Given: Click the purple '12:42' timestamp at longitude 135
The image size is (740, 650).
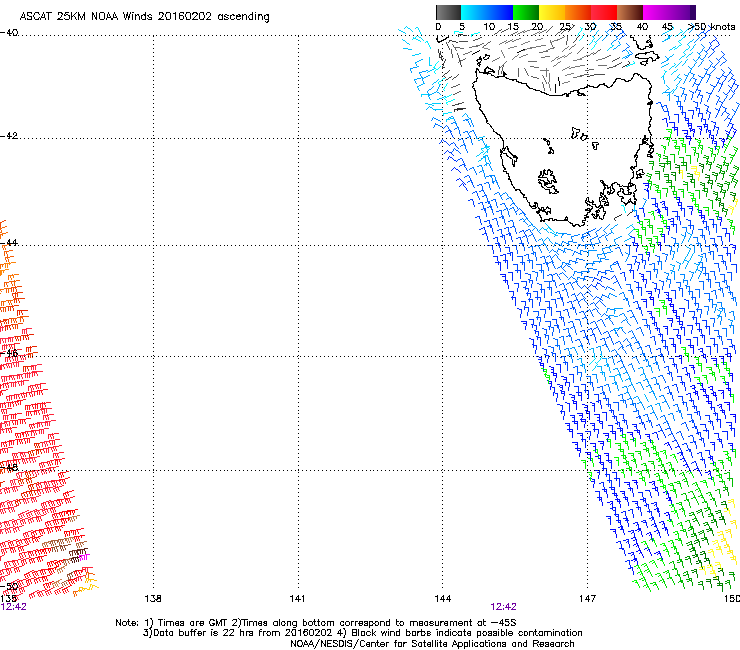Looking at the screenshot, I should coord(13,607).
